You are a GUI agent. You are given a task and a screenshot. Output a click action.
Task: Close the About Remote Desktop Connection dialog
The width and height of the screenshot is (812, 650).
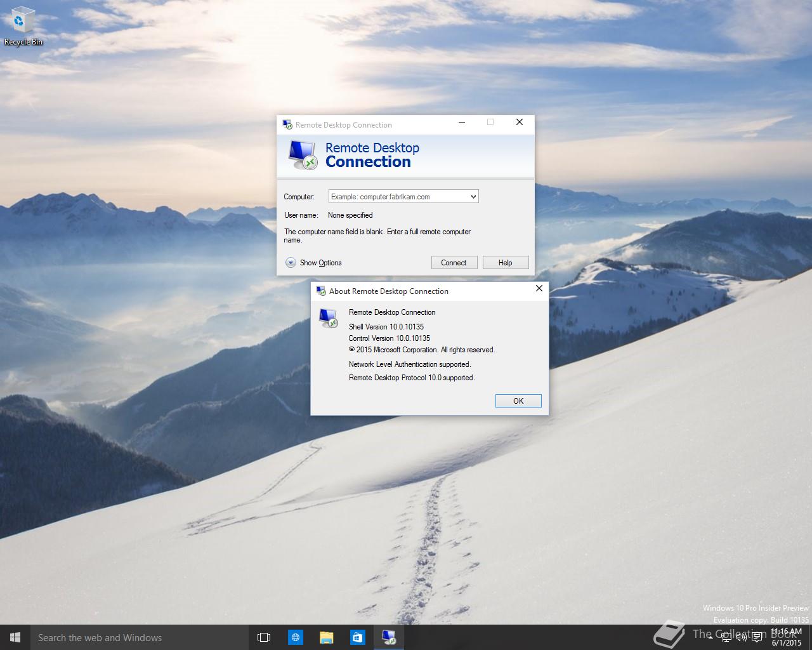(x=539, y=288)
